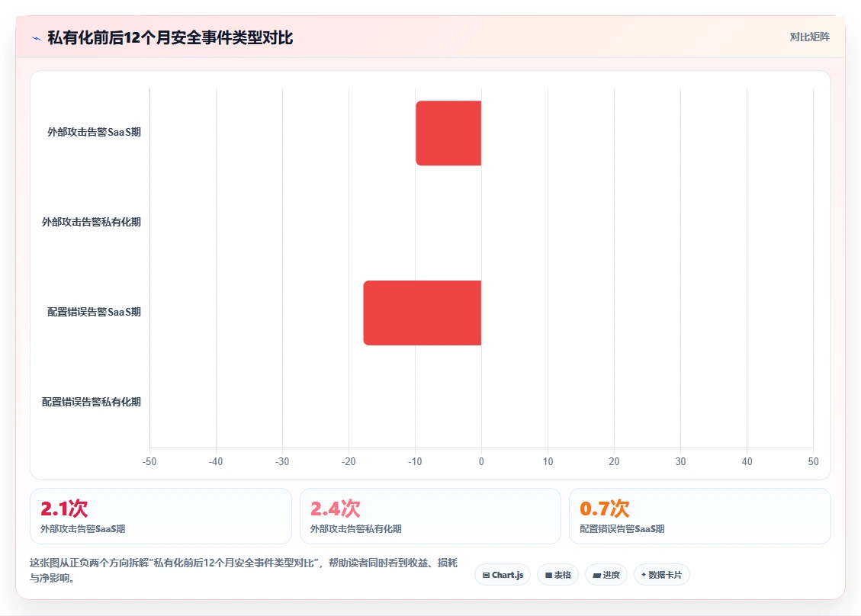
Task: Click the Chart.js tag pill
Action: click(x=503, y=575)
